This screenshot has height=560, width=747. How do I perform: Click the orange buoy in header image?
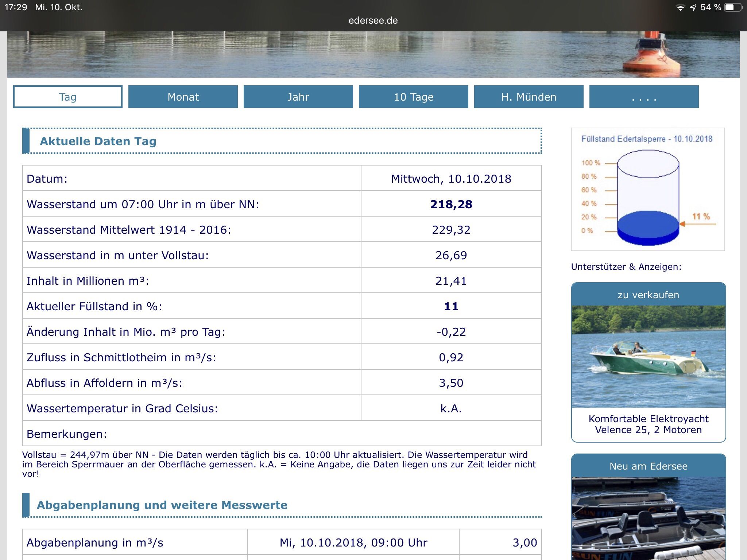[x=651, y=54]
